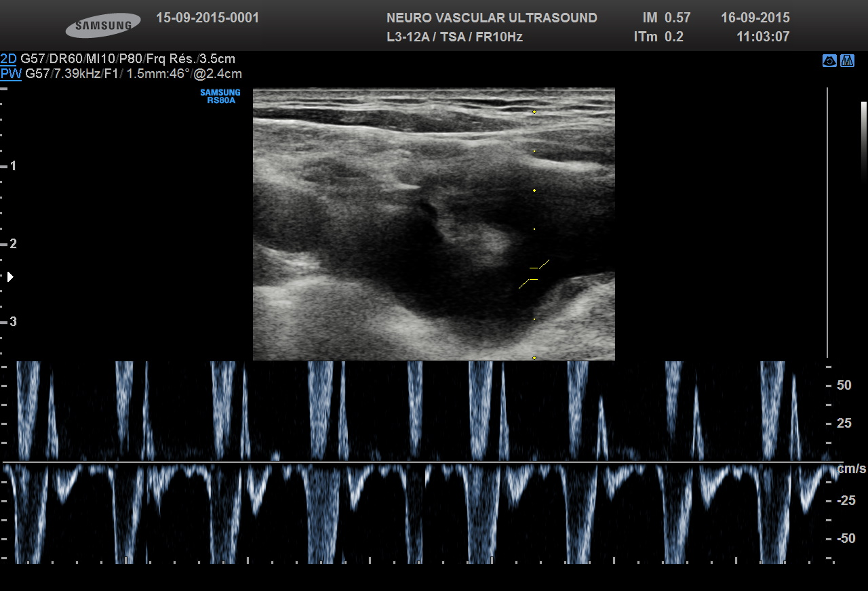Click the grayscale bar on the right edge
The width and height of the screenshot is (868, 591).
864,139
